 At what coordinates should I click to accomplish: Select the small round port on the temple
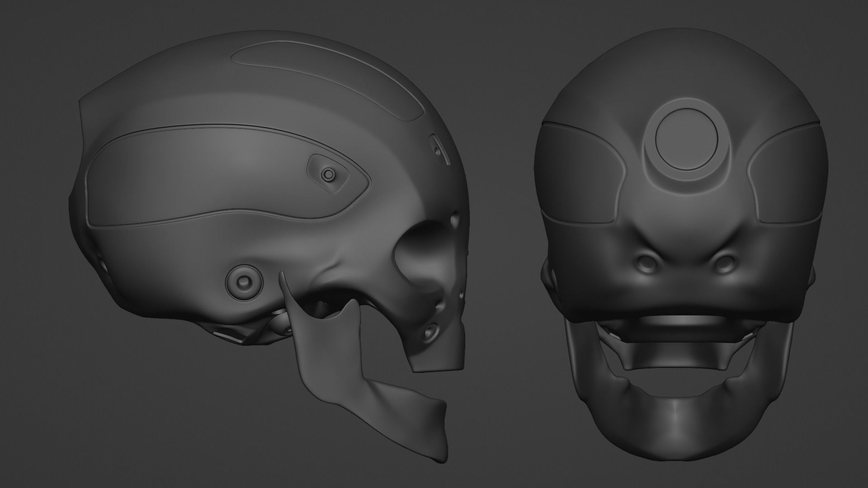click(x=328, y=174)
